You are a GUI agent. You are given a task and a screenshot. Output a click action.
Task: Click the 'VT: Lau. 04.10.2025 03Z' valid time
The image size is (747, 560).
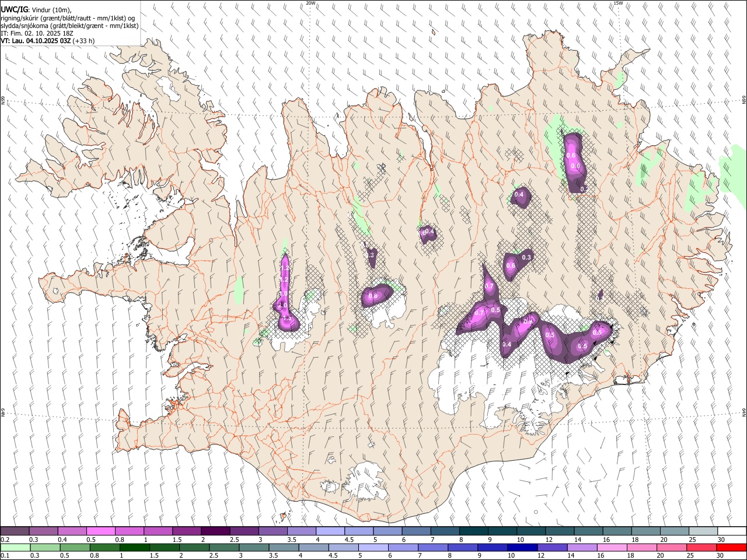tap(36, 41)
